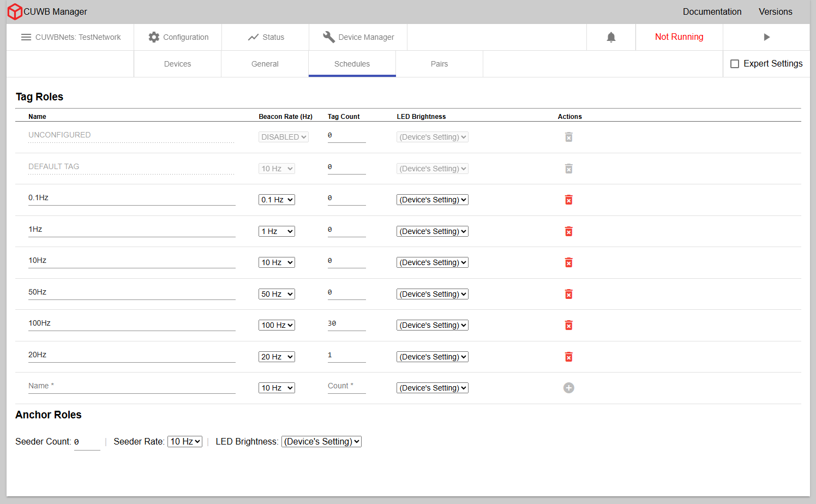
Task: Switch to the Pairs tab
Action: tap(440, 64)
